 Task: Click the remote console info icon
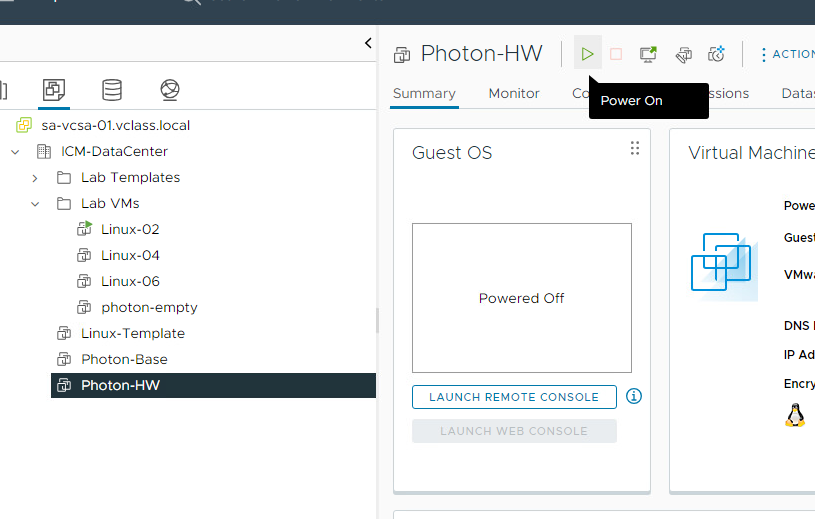point(634,396)
